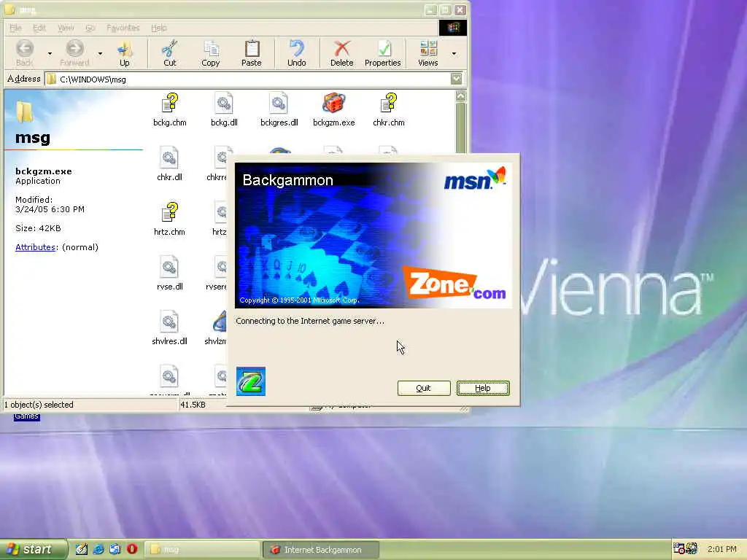747x560 pixels.
Task: Click the green Z Zone logo icon
Action: (x=251, y=381)
